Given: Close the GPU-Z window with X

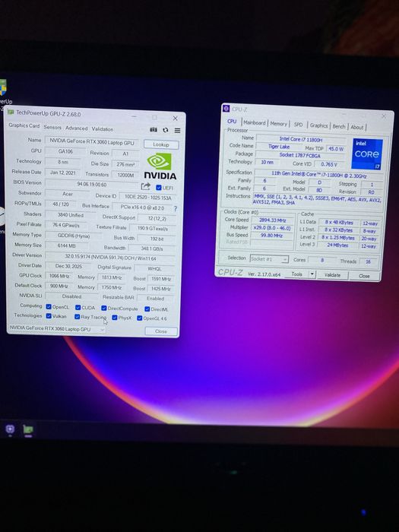Looking at the screenshot, I should click(x=175, y=118).
